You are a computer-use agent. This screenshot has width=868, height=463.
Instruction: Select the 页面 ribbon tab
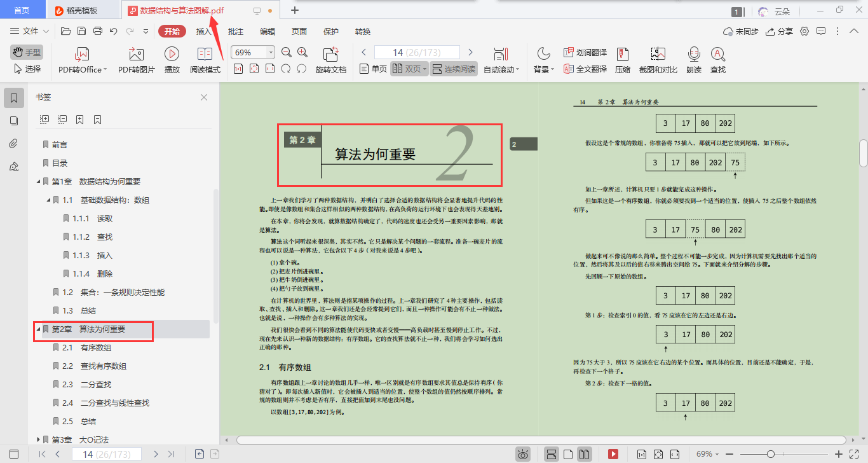click(299, 31)
